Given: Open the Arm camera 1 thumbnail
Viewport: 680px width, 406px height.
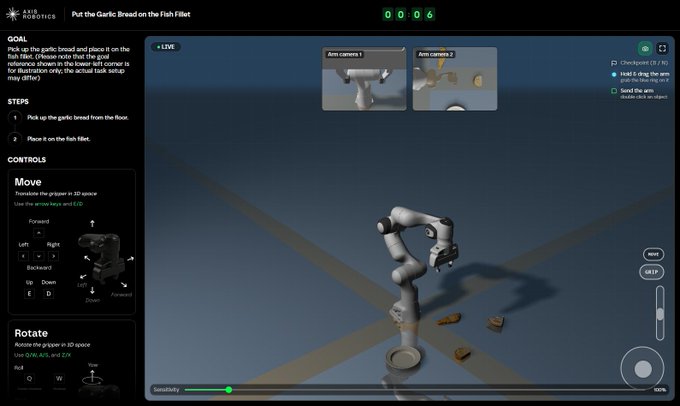Looking at the screenshot, I should [364, 79].
